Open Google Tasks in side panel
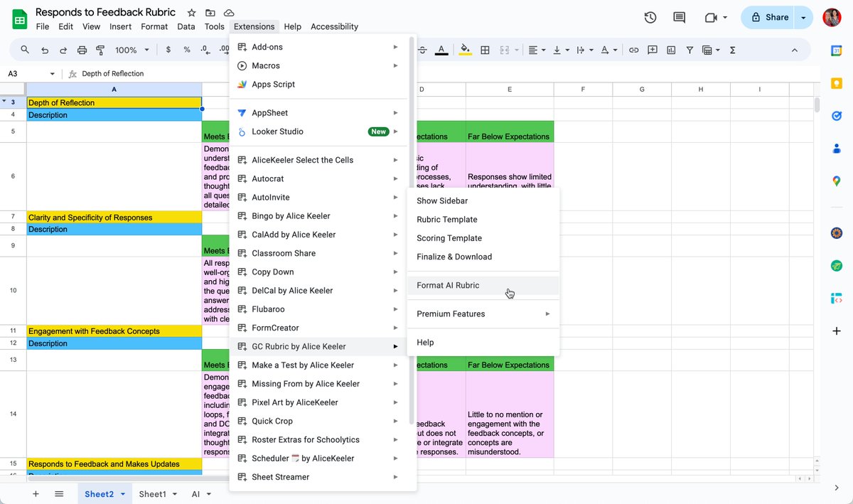 point(837,116)
